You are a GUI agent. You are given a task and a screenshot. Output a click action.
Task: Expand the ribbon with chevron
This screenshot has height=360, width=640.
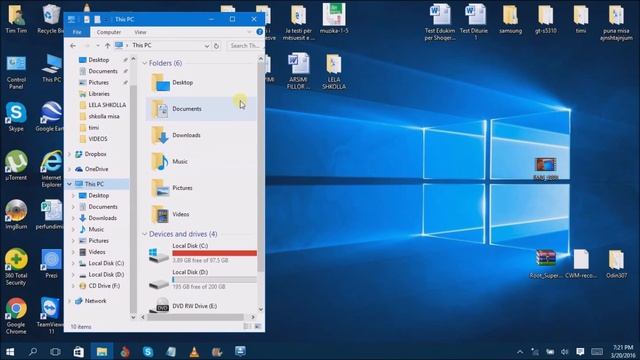249,32
